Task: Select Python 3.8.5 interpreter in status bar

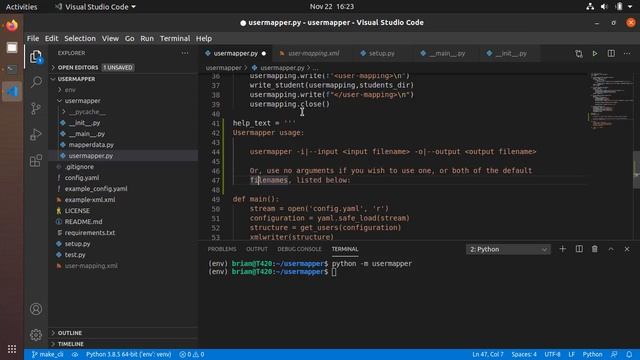Action: (129, 354)
